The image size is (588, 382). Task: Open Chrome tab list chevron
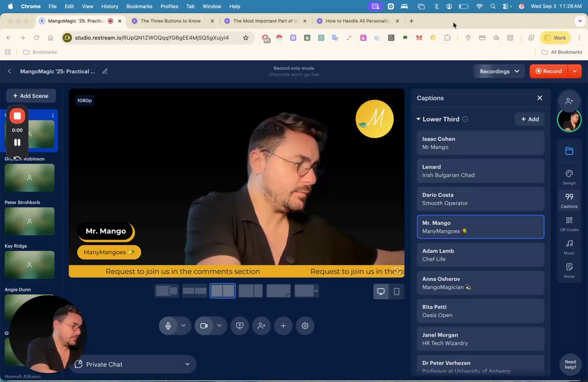pos(580,21)
